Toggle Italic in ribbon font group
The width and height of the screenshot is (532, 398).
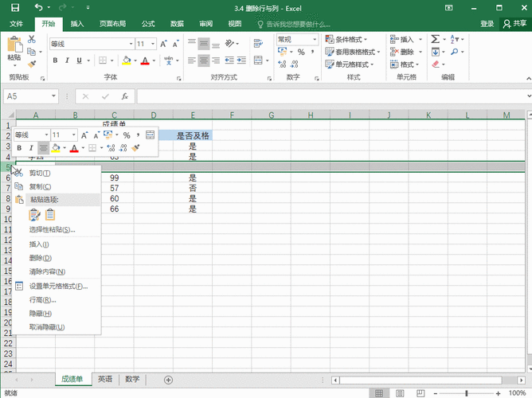coord(67,60)
